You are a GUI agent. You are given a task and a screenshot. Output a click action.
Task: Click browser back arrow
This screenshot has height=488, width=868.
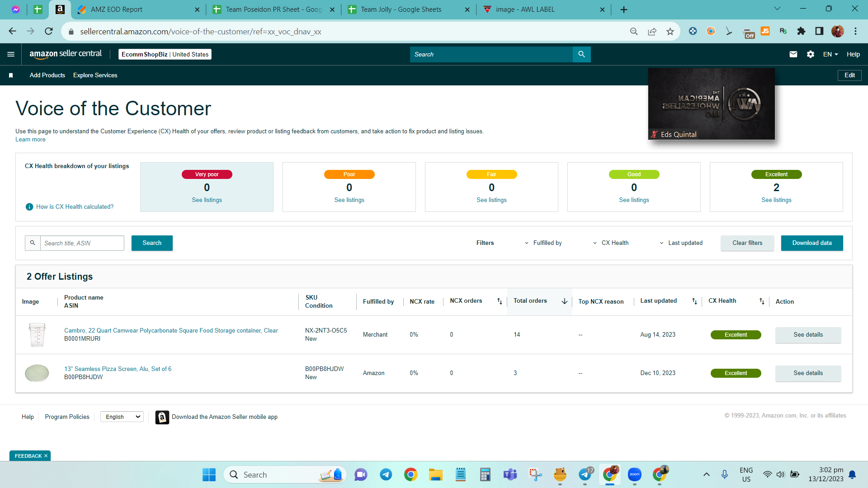pyautogui.click(x=12, y=31)
